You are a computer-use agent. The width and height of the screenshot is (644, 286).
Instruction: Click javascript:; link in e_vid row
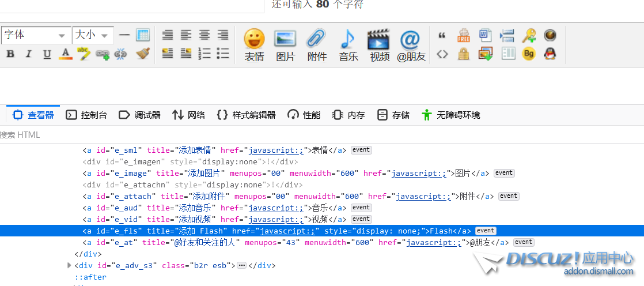click(275, 219)
